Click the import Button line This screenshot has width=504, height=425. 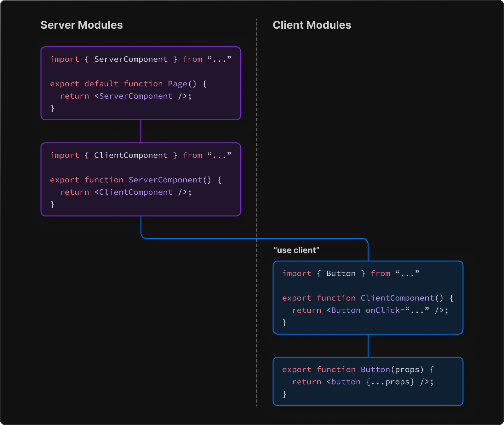pos(351,273)
